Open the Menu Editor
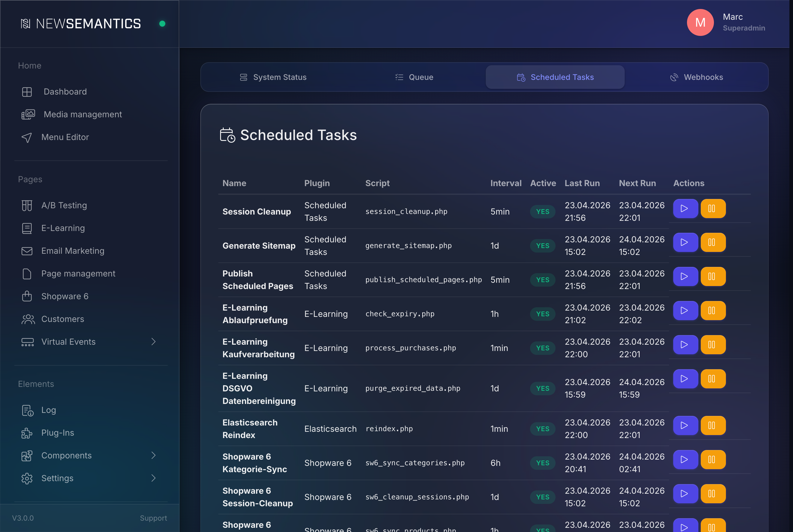793x532 pixels. tap(55, 137)
